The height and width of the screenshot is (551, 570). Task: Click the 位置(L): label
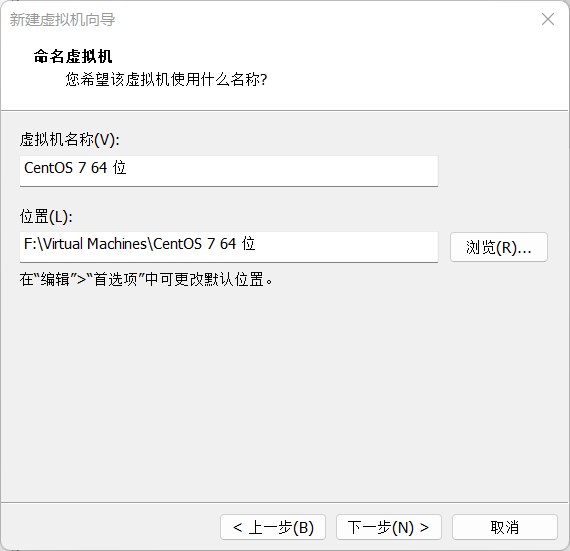46,217
